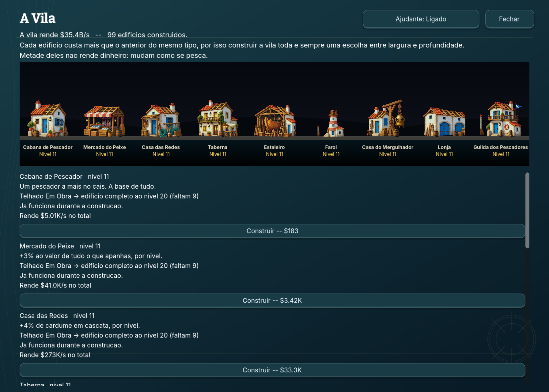Choose the Taberna building icon
Screen dimensions: 549x392
click(218, 118)
